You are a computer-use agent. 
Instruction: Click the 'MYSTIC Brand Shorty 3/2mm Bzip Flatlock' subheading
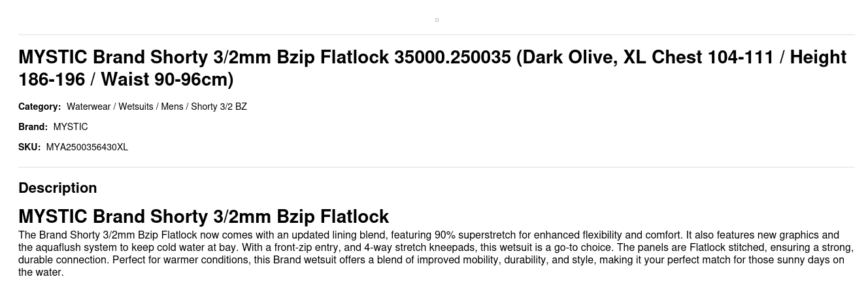pos(203,216)
